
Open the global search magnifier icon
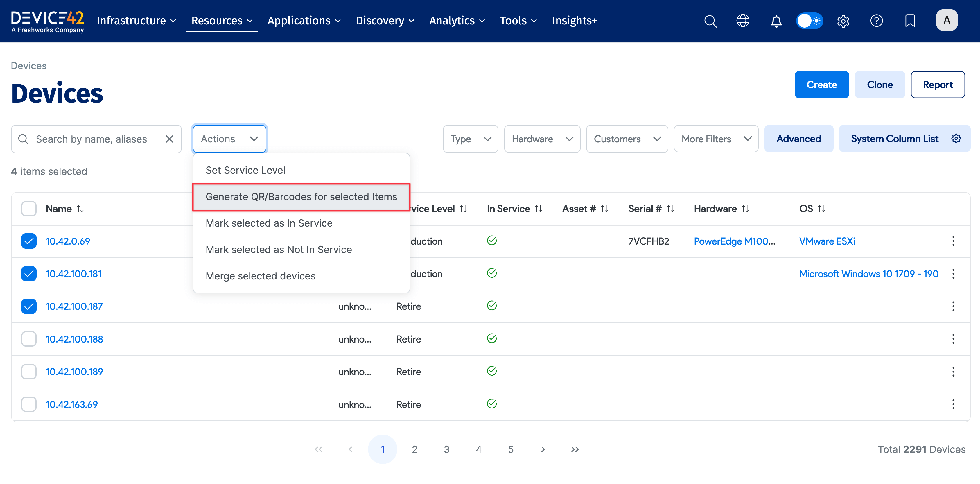tap(710, 21)
